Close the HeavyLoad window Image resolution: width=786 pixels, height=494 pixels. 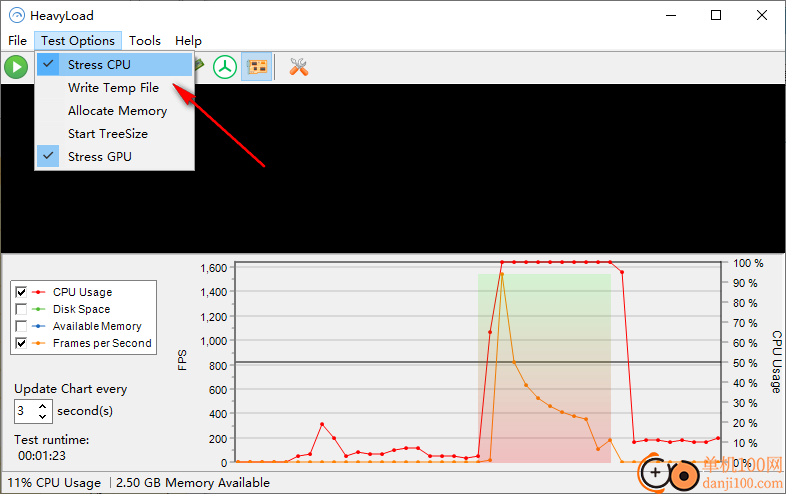point(762,16)
